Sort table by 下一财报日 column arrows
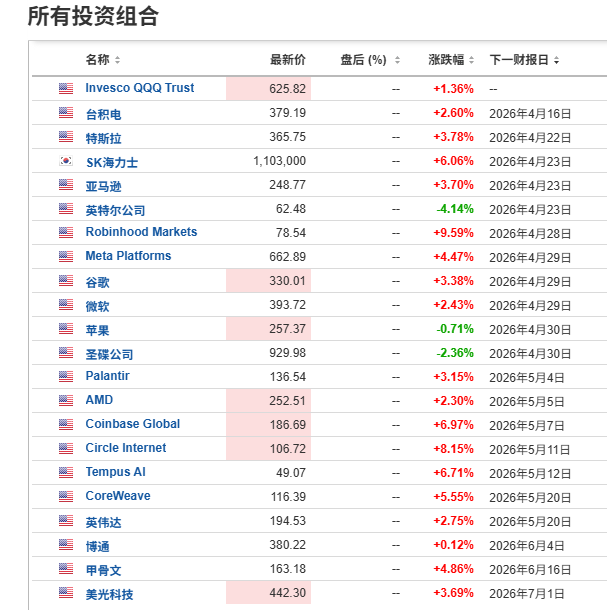607x610 pixels. click(x=556, y=60)
